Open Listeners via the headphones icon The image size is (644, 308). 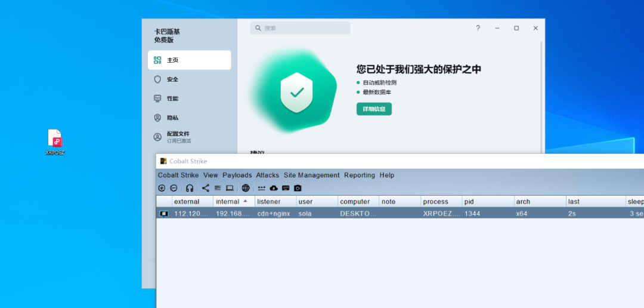[190, 188]
